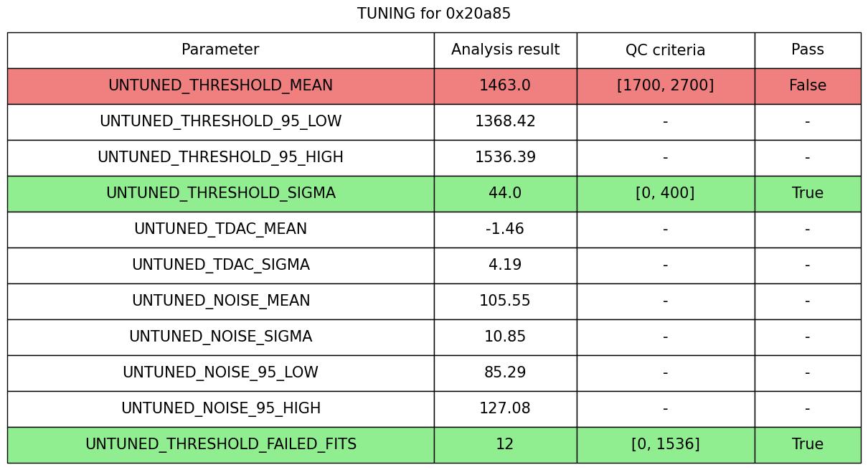
Task: Select the UNTUNED_TDAC_MEAN row label
Action: click(220, 230)
